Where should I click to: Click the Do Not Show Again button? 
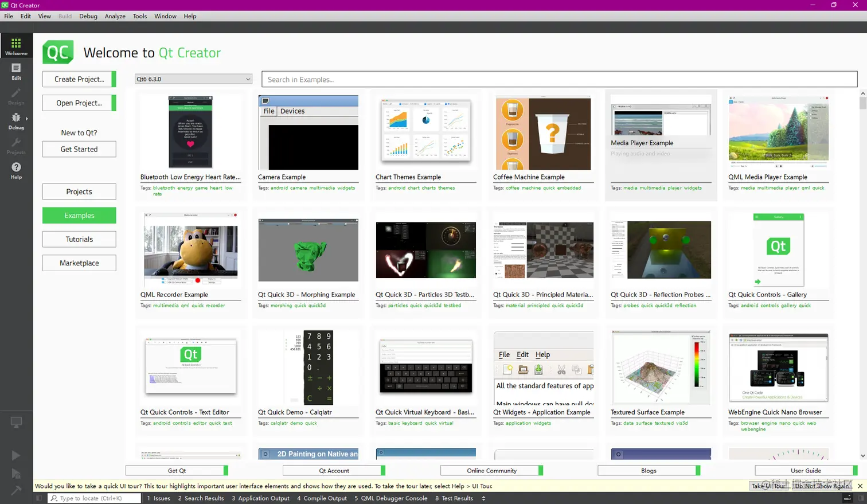[821, 486]
